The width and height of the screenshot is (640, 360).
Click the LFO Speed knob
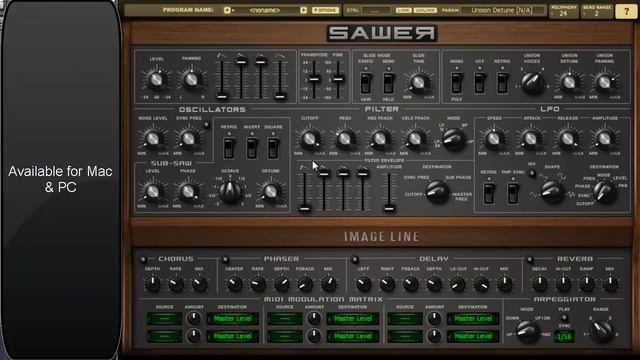tap(493, 139)
